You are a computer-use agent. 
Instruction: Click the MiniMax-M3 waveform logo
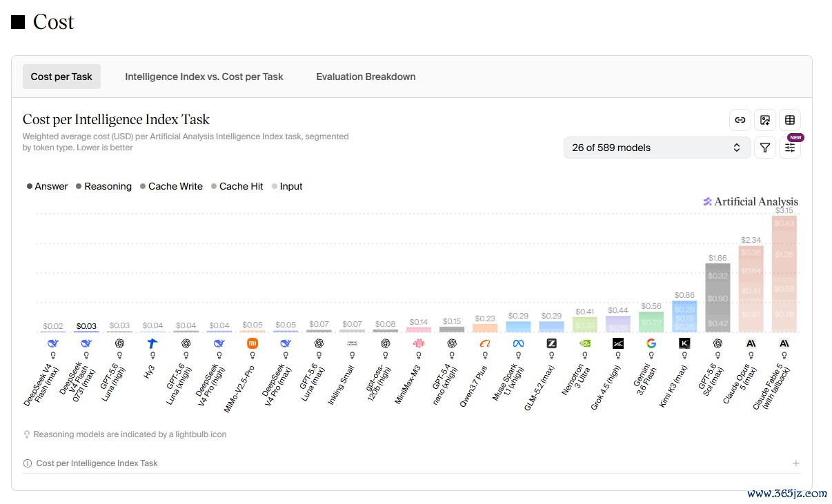419,343
